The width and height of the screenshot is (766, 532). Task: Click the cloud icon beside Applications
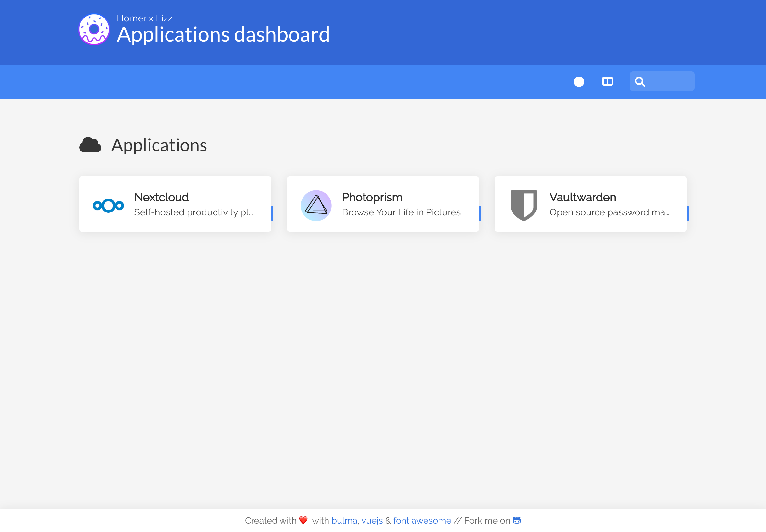90,145
